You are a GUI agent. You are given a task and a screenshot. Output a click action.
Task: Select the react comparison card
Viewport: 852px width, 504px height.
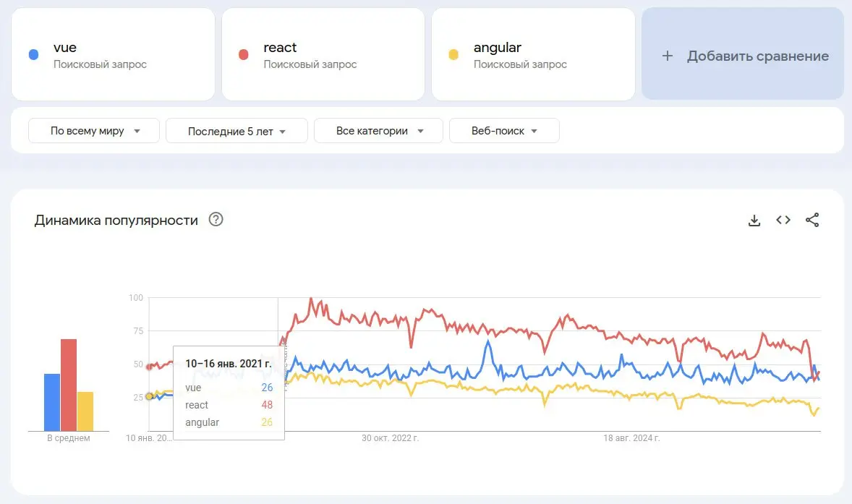323,54
